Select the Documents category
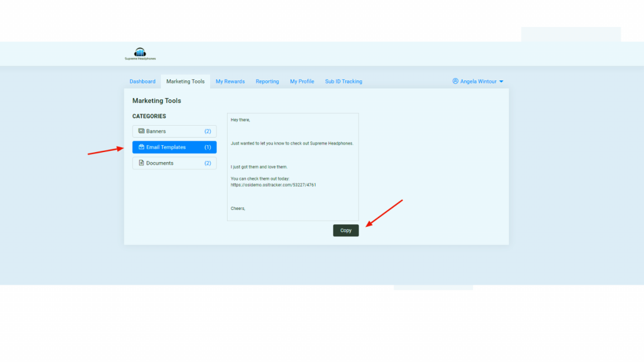 (x=175, y=163)
